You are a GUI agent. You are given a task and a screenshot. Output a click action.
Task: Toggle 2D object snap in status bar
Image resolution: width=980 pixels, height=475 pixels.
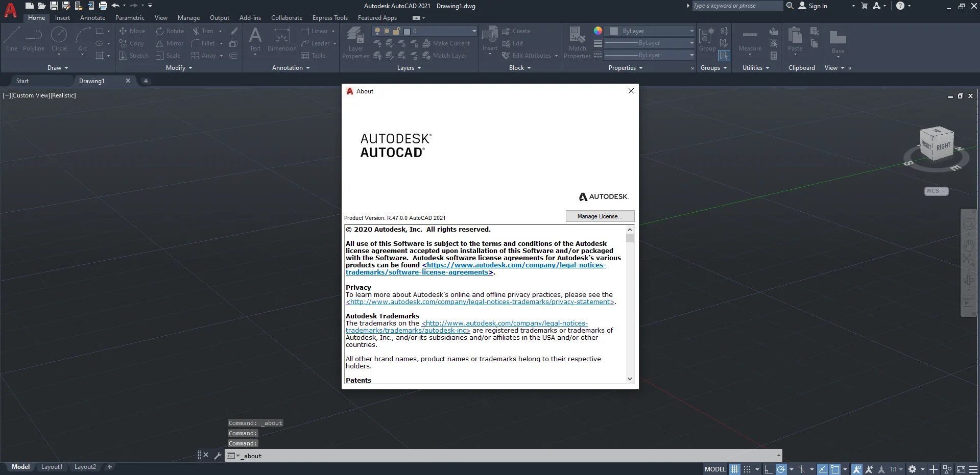tap(835, 469)
